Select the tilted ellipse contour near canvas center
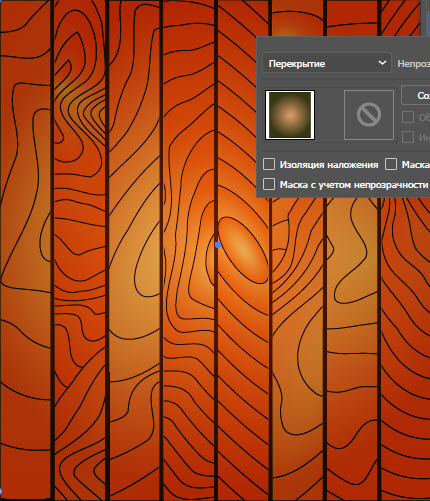Viewport: 430px width, 501px height. coord(243,250)
